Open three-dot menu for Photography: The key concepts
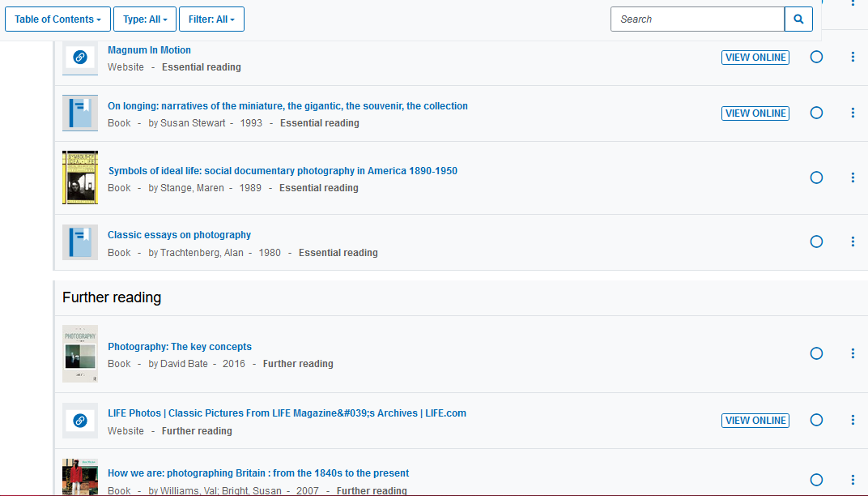The image size is (868, 496). coord(853,353)
